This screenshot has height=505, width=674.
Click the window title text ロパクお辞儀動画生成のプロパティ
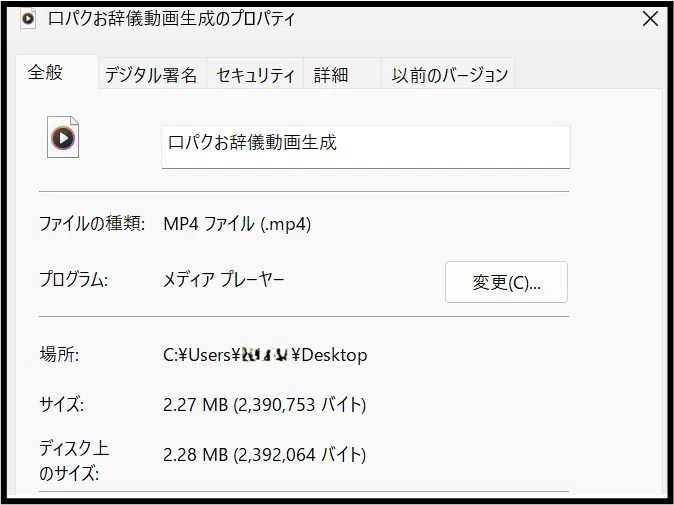pyautogui.click(x=172, y=18)
